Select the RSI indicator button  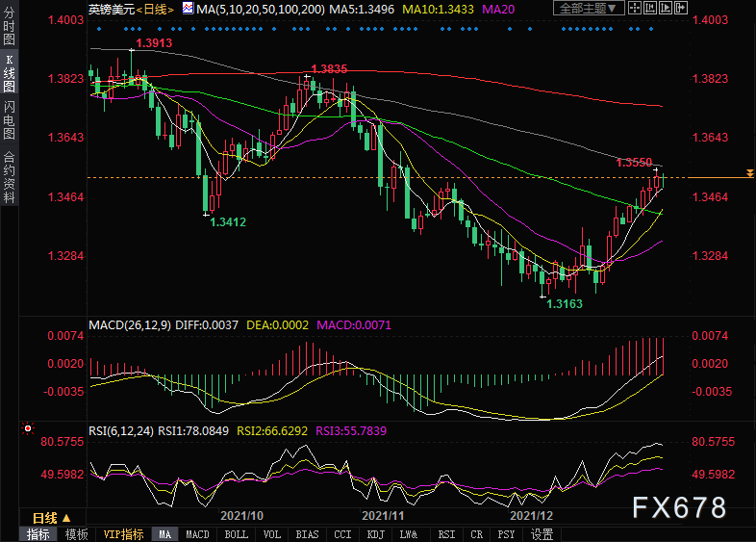click(446, 534)
